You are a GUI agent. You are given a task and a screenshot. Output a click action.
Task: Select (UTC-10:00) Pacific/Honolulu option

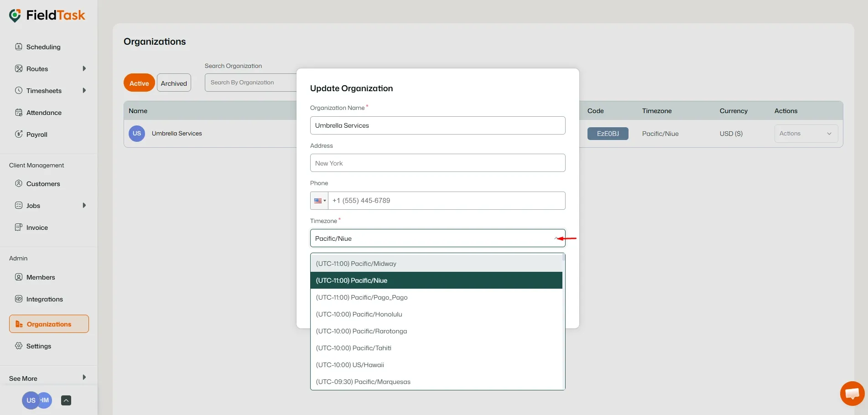click(436, 314)
